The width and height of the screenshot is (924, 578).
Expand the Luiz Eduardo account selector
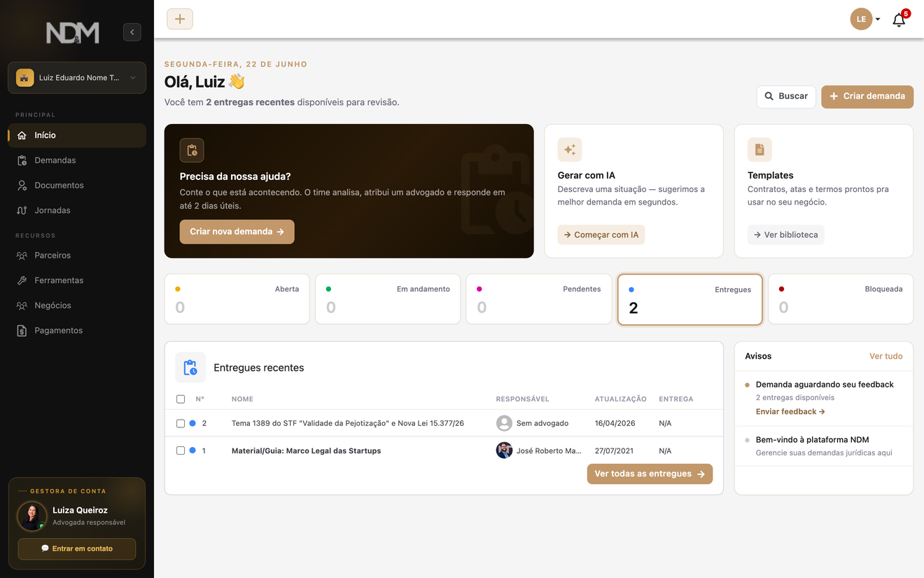pos(77,78)
